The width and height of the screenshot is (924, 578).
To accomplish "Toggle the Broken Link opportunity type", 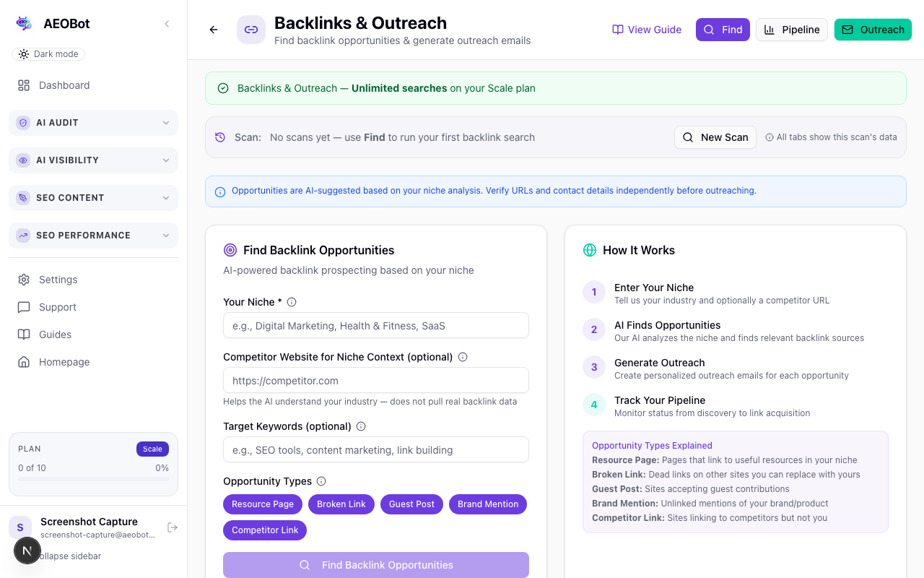I will [341, 504].
